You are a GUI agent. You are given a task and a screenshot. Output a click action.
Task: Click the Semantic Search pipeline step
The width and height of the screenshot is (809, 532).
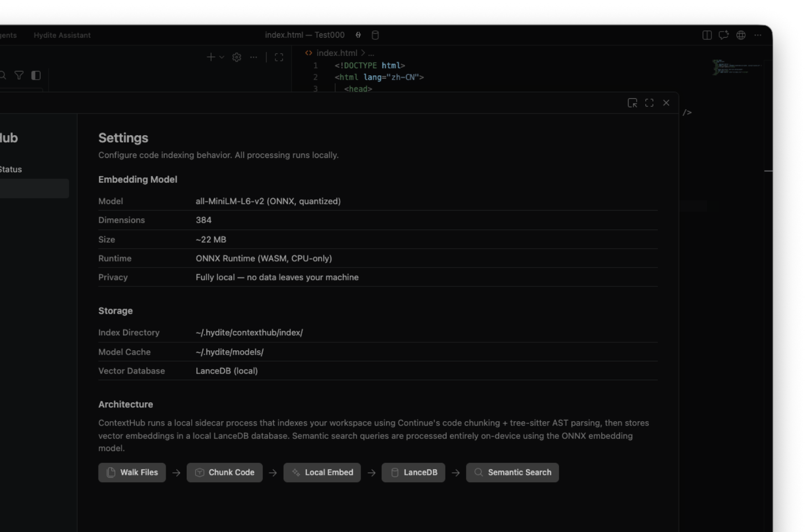[x=512, y=473]
